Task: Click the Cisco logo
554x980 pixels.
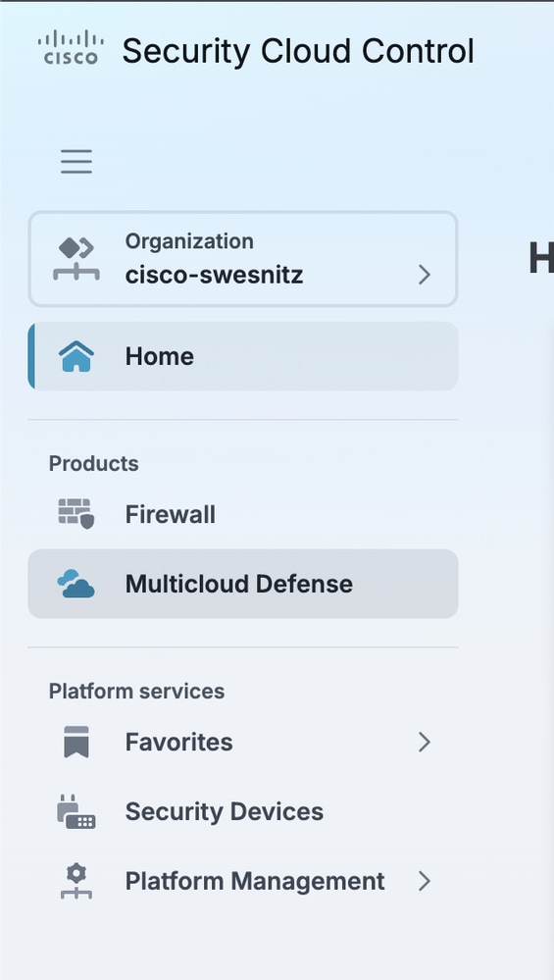Action: tap(71, 47)
